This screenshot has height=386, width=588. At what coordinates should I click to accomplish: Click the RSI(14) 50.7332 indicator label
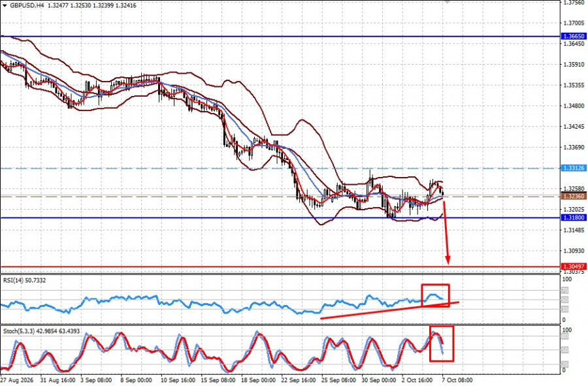coord(24,280)
